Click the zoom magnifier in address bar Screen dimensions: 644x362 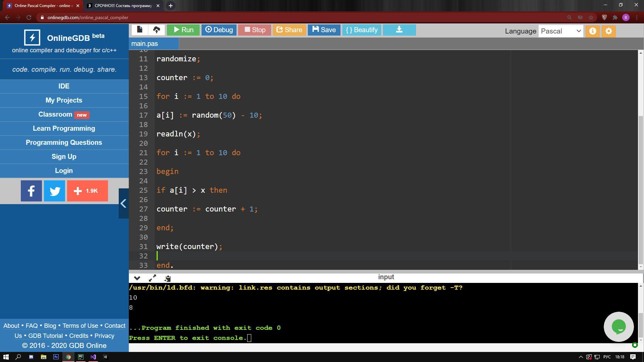coord(569,17)
